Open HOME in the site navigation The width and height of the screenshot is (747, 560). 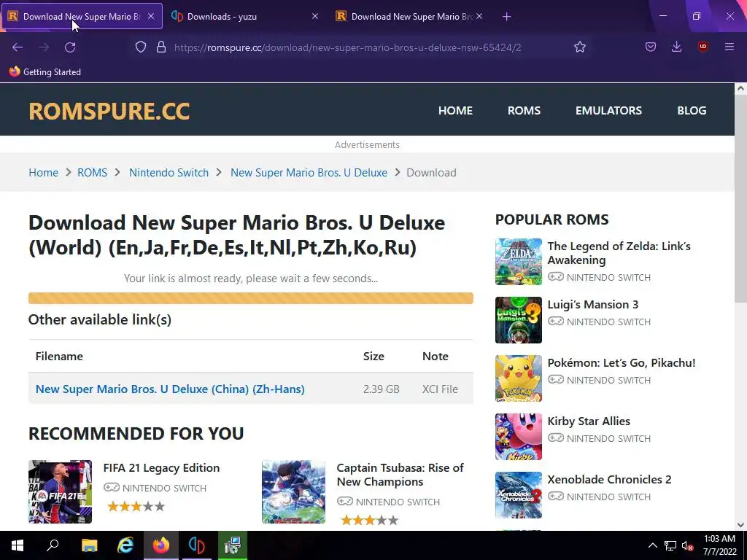tap(455, 111)
